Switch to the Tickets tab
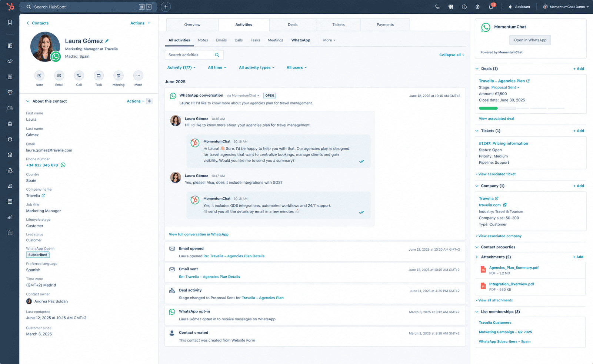Image resolution: width=593 pixels, height=364 pixels. 338,24
